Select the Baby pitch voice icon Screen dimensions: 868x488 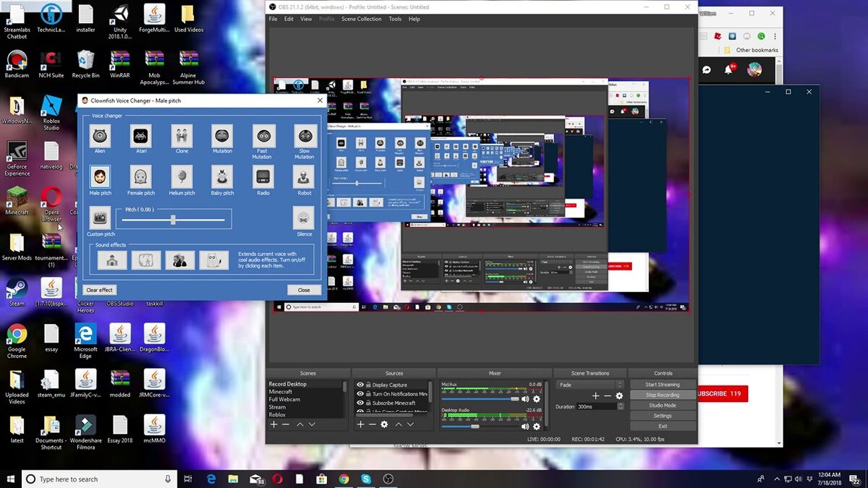(222, 176)
